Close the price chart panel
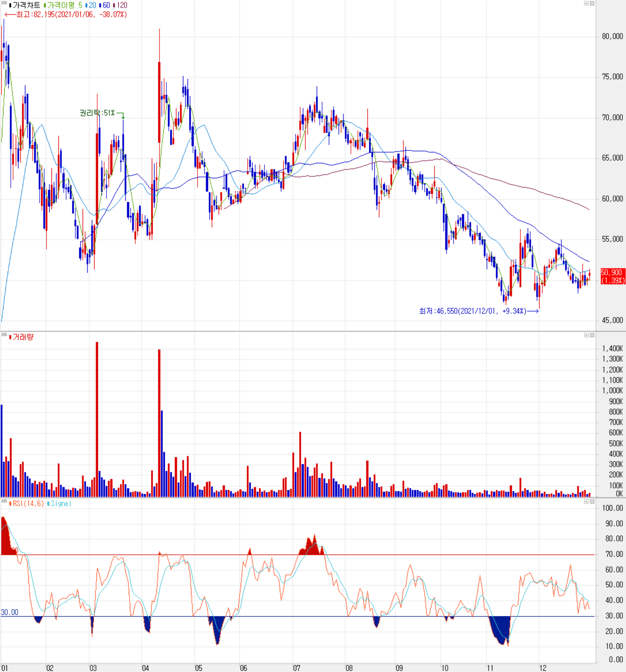Viewport: 626px width, 672px height. click(592, 3)
